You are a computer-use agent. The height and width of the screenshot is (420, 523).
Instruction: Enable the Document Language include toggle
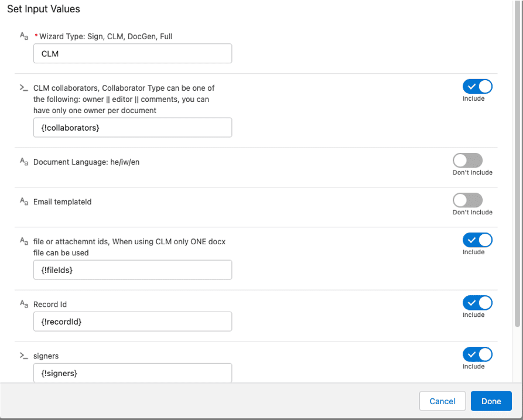coord(467,161)
